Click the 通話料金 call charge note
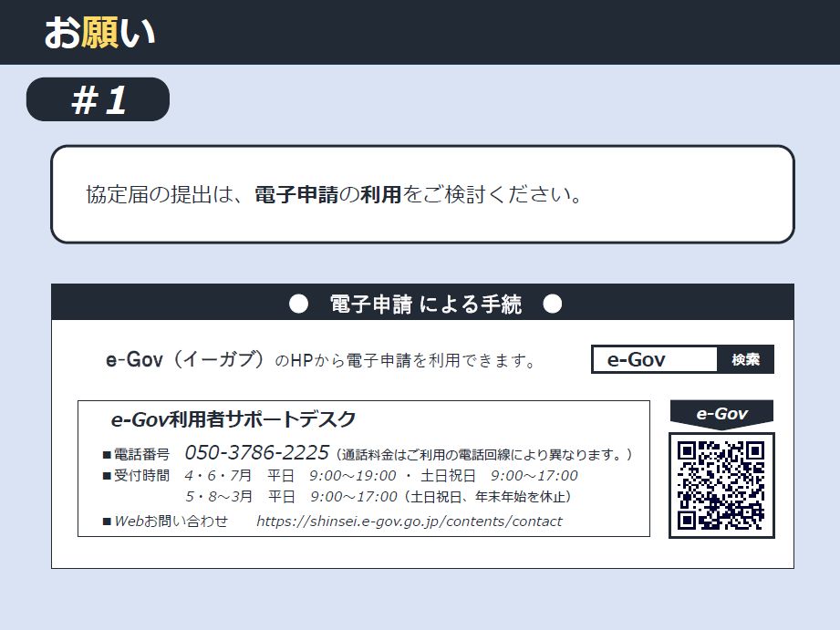840x630 pixels. coord(483,454)
